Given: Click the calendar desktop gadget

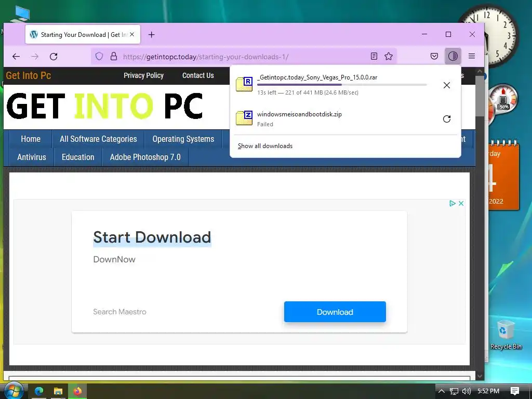Looking at the screenshot, I should (504, 176).
